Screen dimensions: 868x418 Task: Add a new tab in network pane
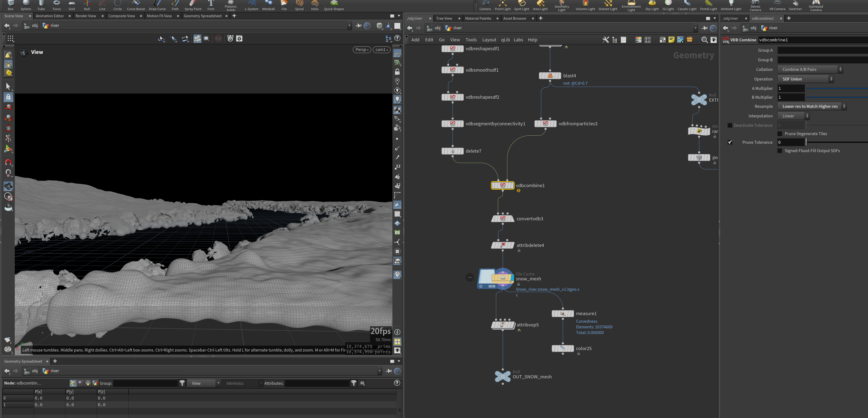[541, 18]
